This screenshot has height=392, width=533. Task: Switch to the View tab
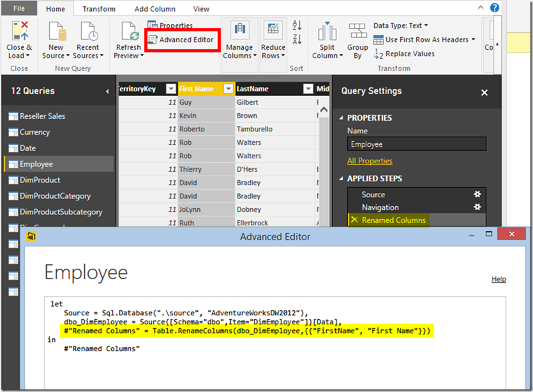(x=201, y=9)
